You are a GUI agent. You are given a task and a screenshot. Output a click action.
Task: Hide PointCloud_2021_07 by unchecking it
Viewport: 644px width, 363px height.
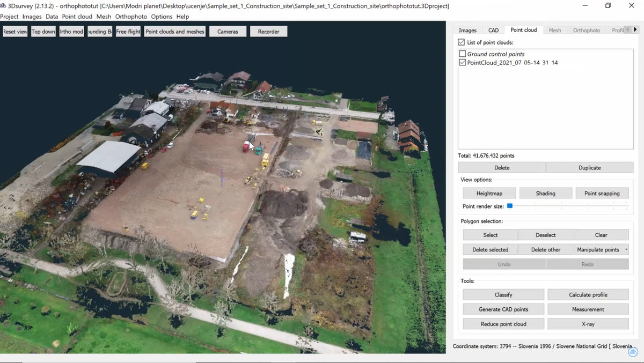pos(462,62)
